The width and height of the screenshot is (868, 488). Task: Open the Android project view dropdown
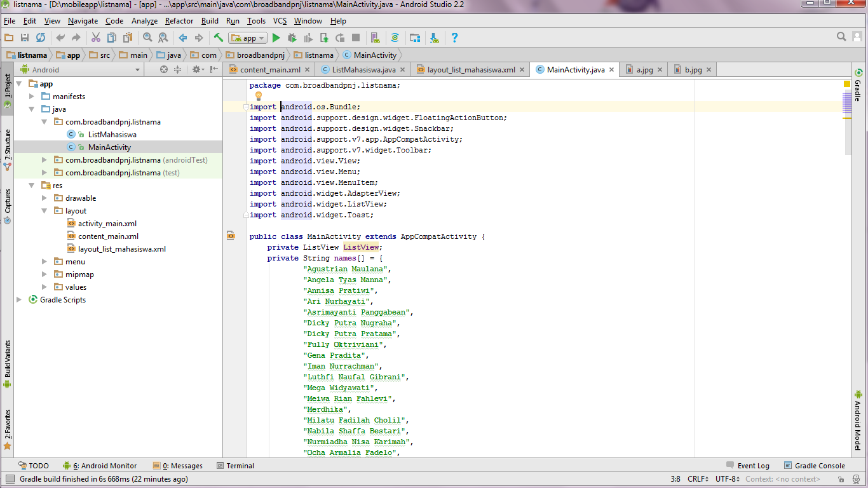138,70
